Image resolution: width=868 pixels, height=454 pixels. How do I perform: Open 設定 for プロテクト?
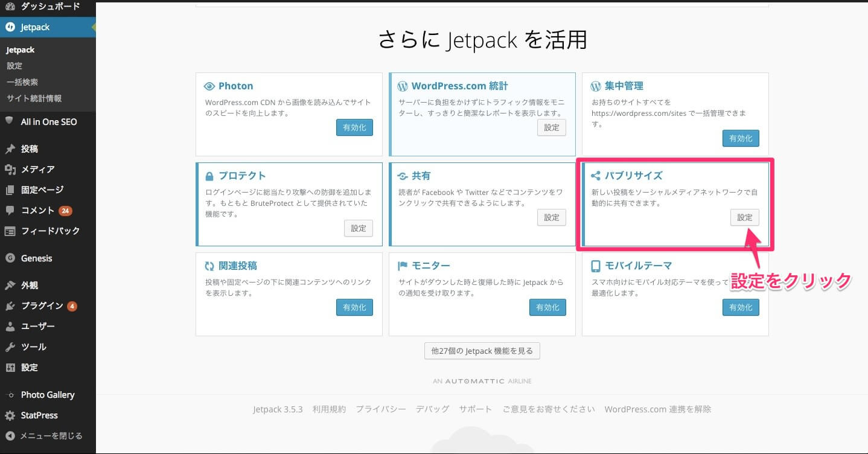[x=359, y=228]
